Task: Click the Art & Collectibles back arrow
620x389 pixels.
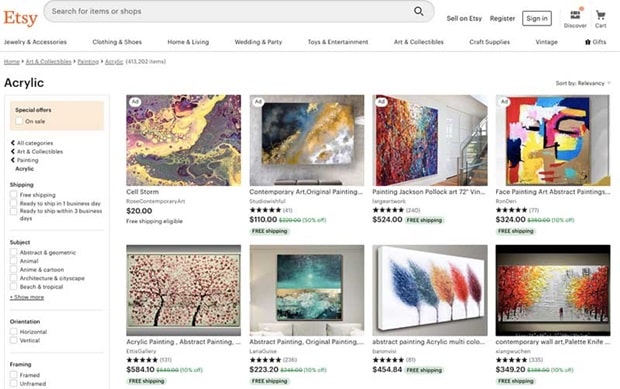Action: (13, 151)
